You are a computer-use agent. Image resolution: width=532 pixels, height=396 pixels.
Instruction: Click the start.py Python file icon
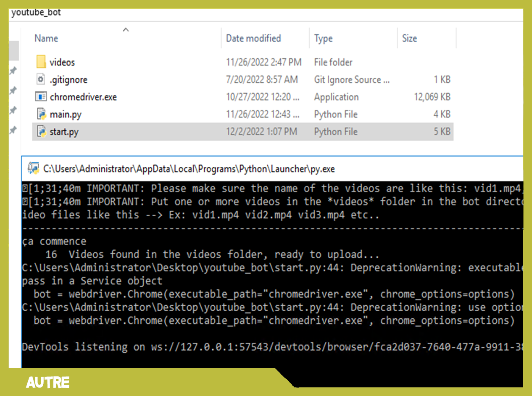coord(41,131)
